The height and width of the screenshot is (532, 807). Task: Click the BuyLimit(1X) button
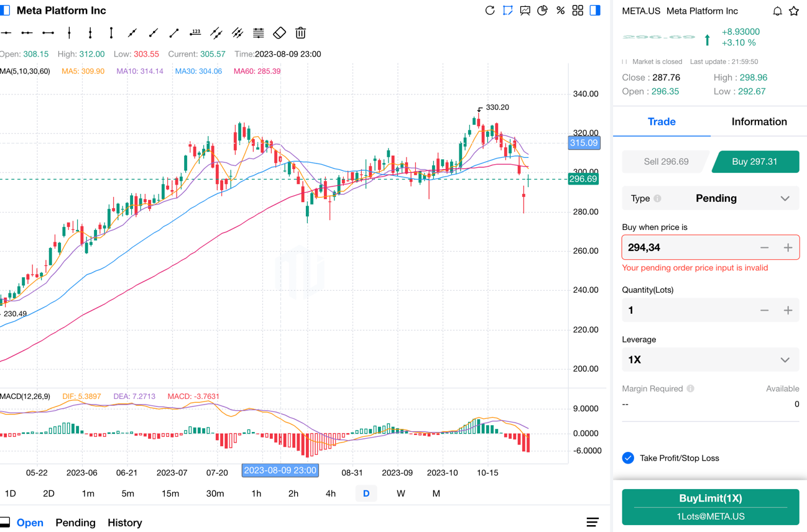(x=710, y=507)
